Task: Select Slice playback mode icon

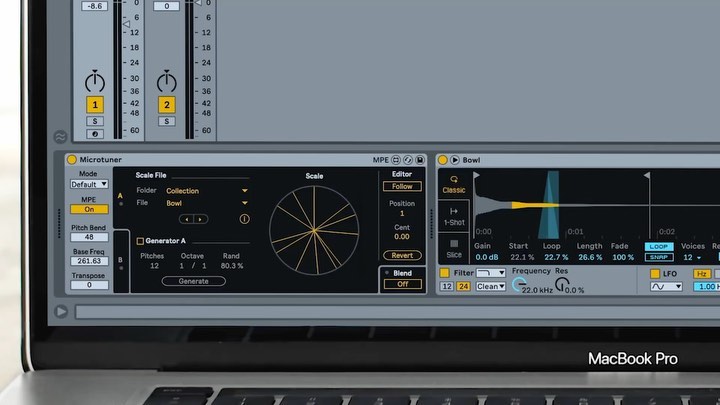Action: click(x=454, y=246)
